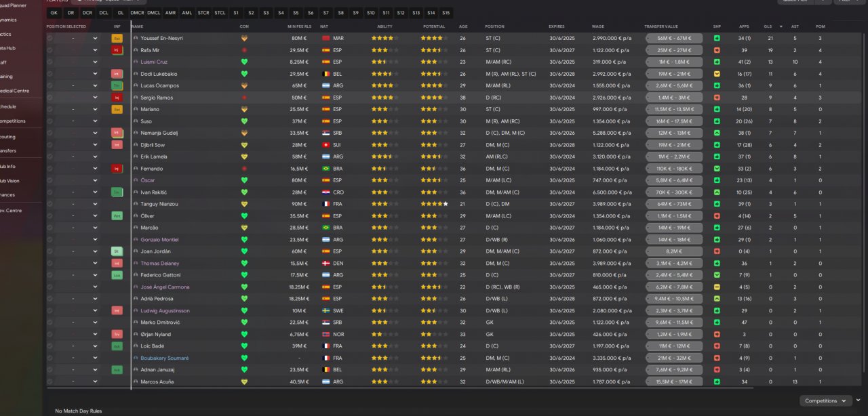Open position dropdown for Gonzalo Montiel
The height and width of the screenshot is (416, 868).
pos(95,240)
